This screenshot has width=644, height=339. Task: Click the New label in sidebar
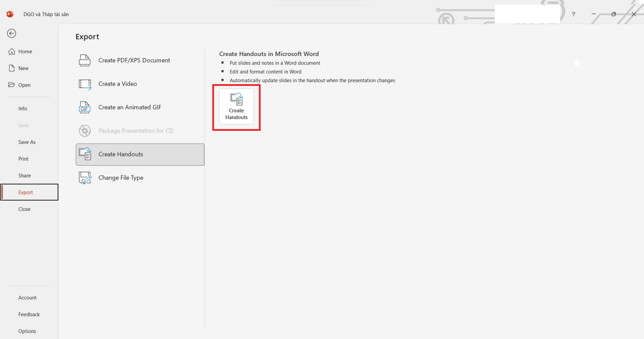coord(23,68)
